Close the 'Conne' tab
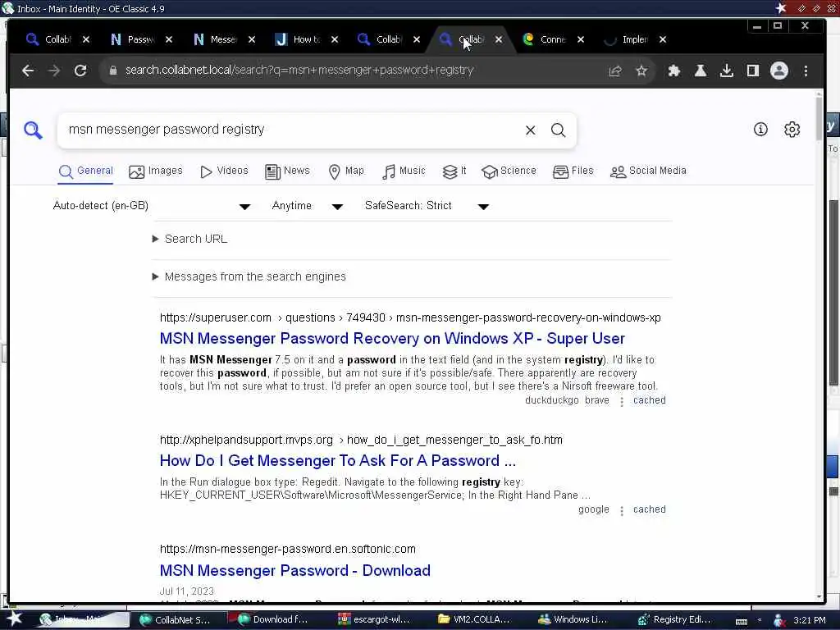Viewport: 840px width, 630px height. pos(580,39)
